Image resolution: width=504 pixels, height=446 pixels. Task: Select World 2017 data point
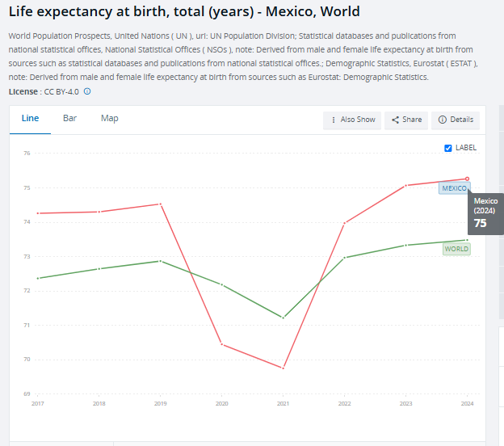tap(38, 278)
